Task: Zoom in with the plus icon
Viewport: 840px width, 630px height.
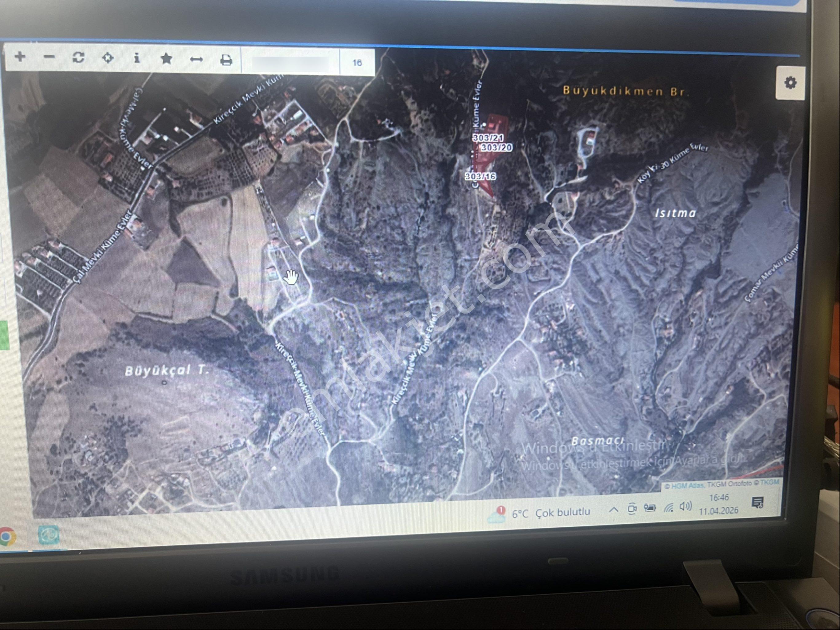Action: (x=20, y=57)
